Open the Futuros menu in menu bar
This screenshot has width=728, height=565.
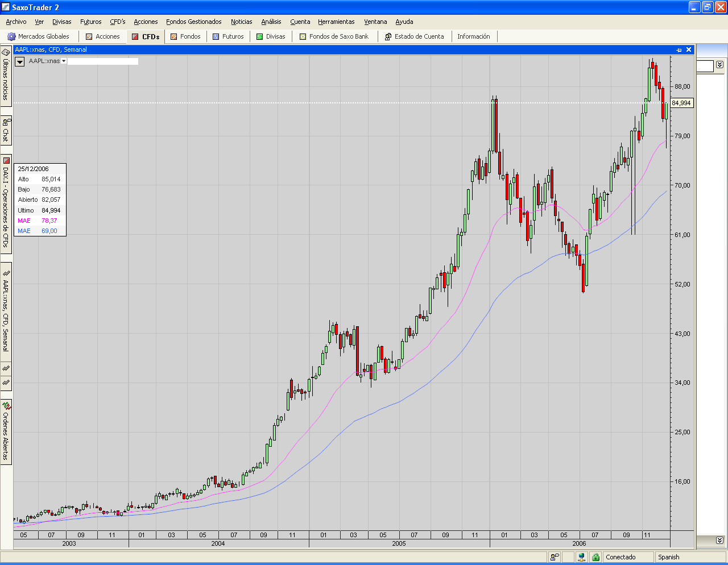click(91, 22)
